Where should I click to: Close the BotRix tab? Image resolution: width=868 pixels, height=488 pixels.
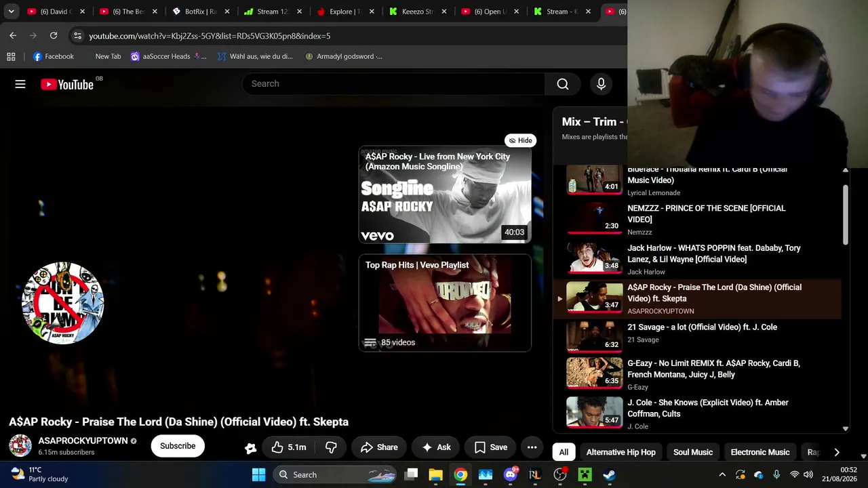(226, 12)
